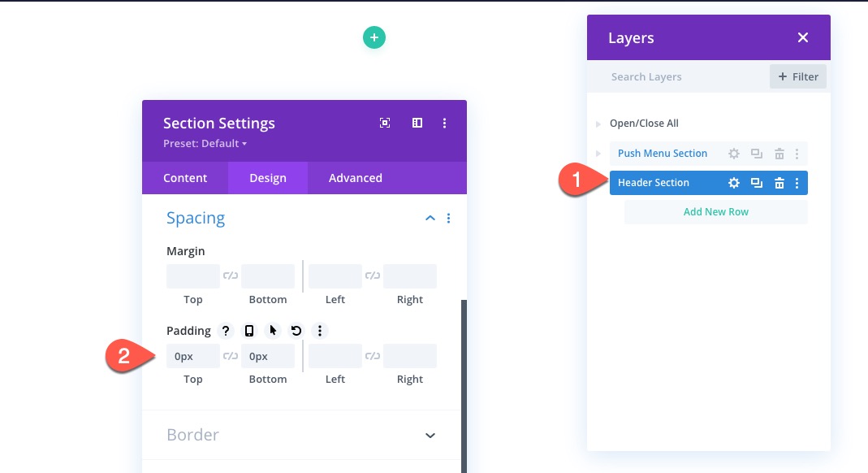Open Header Section settings with the gear icon
Viewport: 868px width, 473px height.
(x=733, y=182)
